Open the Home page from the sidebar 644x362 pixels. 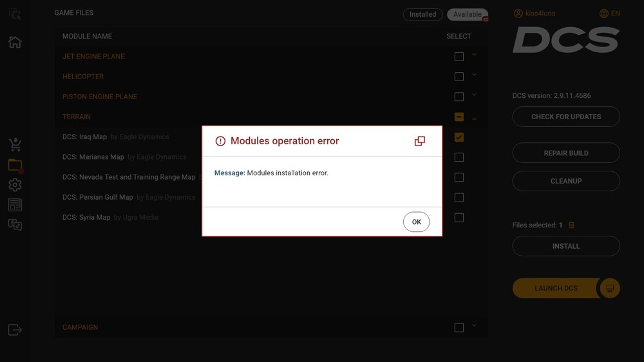click(15, 42)
